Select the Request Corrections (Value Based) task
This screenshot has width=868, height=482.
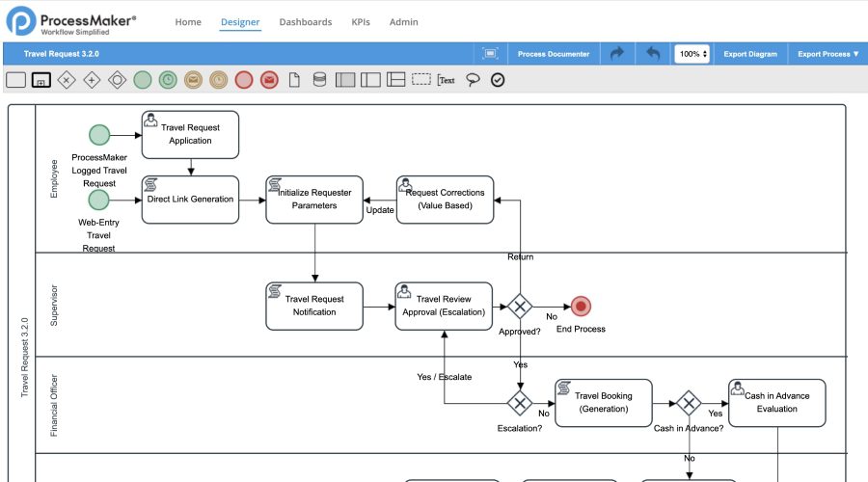point(445,200)
